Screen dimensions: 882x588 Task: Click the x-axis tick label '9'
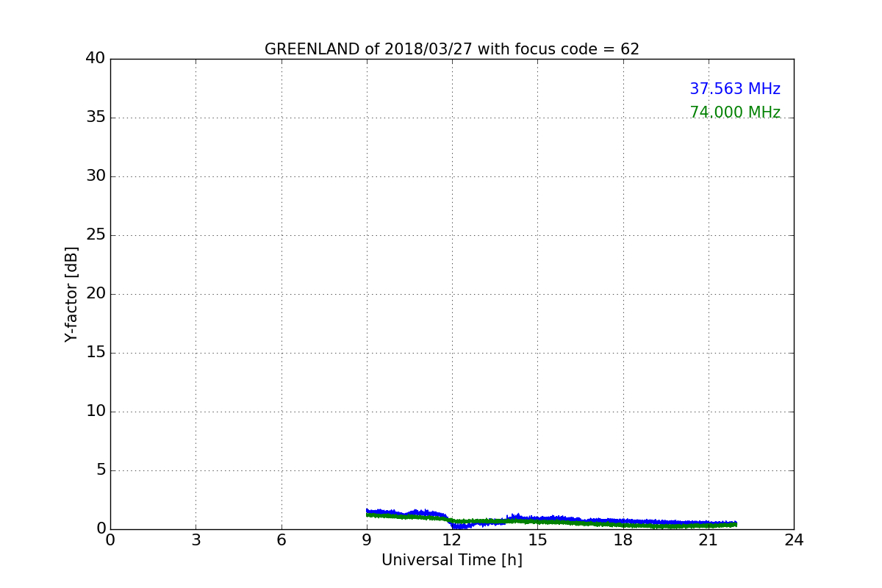367,540
